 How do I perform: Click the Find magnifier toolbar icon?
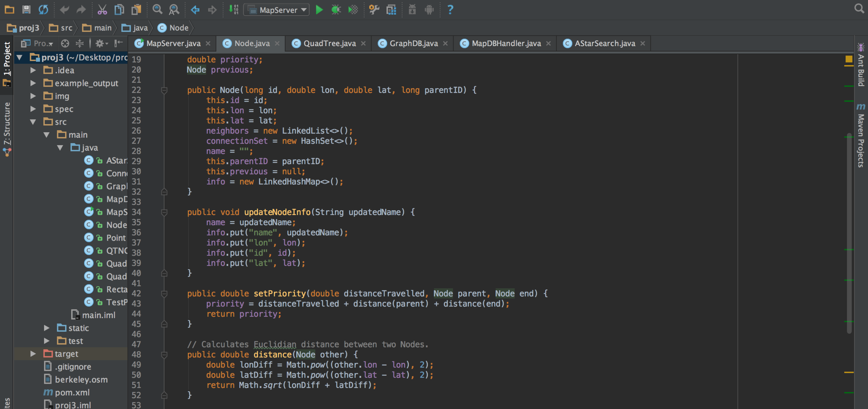click(157, 10)
